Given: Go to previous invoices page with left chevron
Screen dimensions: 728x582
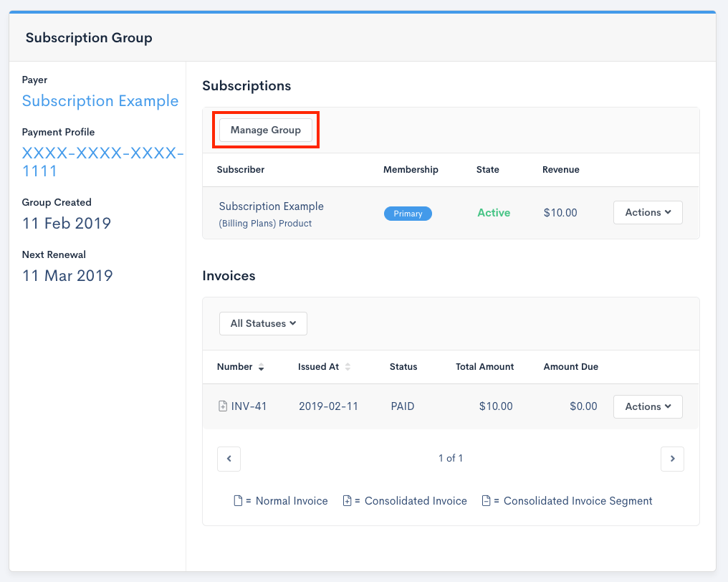Looking at the screenshot, I should coord(229,459).
